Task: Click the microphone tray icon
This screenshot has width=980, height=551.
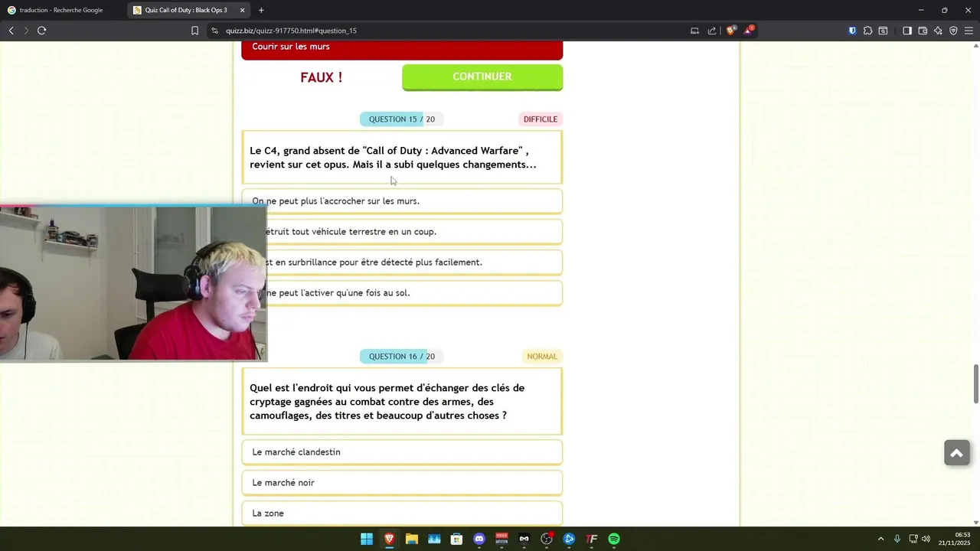Action: pos(897,539)
